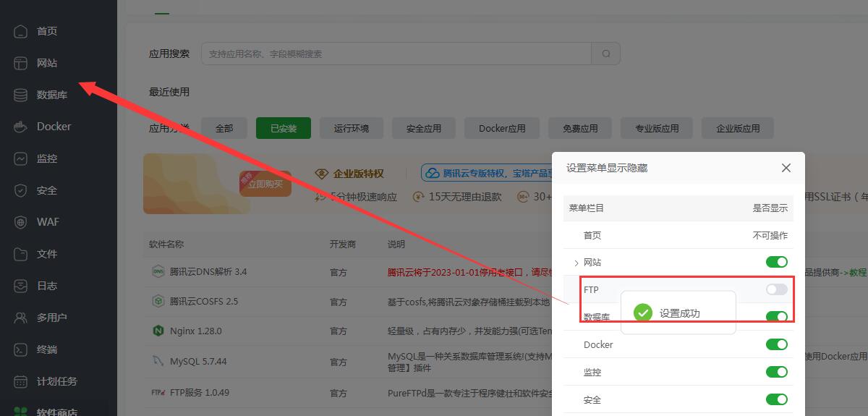Click the database stack icon in sidebar
Viewport: 868px width, 416px height.
tap(21, 95)
